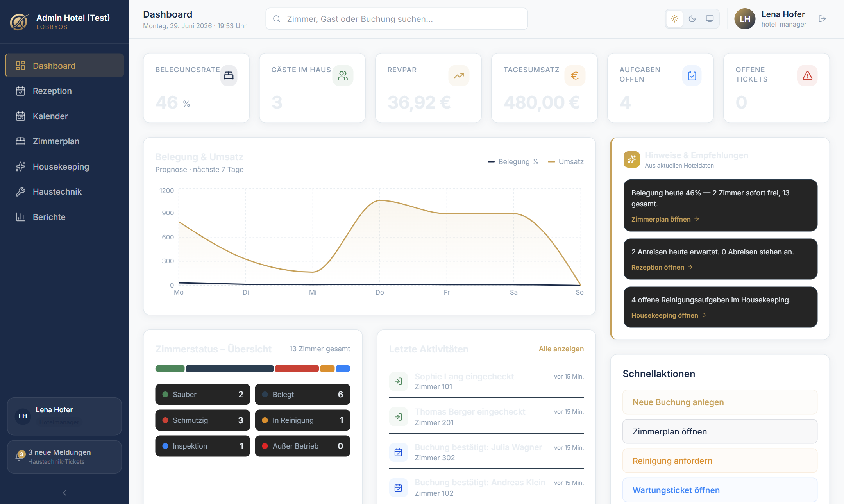Select the In Reinigung status tile

[302, 420]
